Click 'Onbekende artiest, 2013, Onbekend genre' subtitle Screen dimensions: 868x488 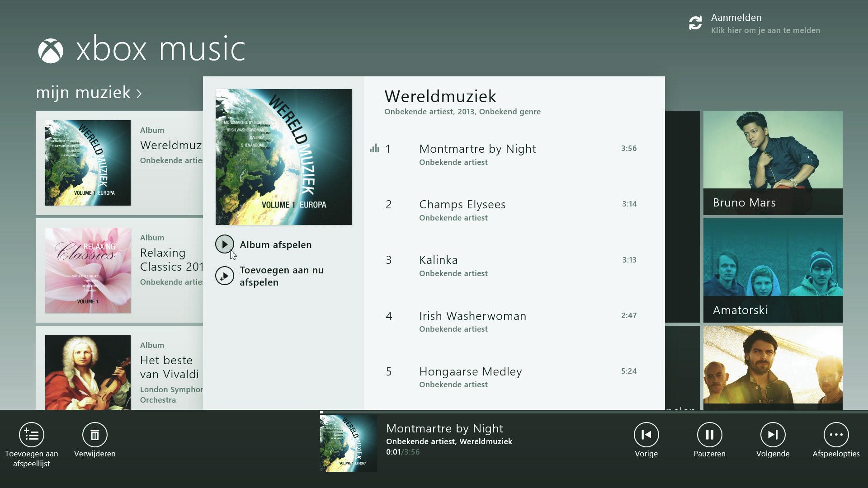(462, 112)
